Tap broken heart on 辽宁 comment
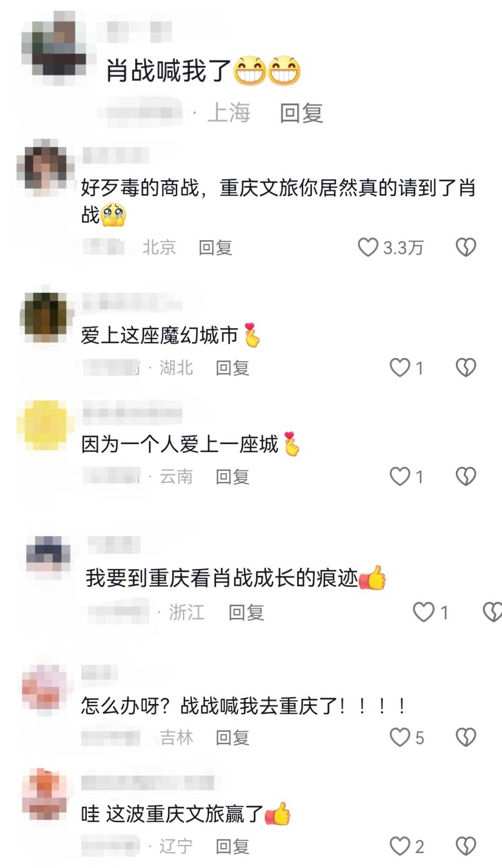The image size is (502, 868). click(x=466, y=846)
